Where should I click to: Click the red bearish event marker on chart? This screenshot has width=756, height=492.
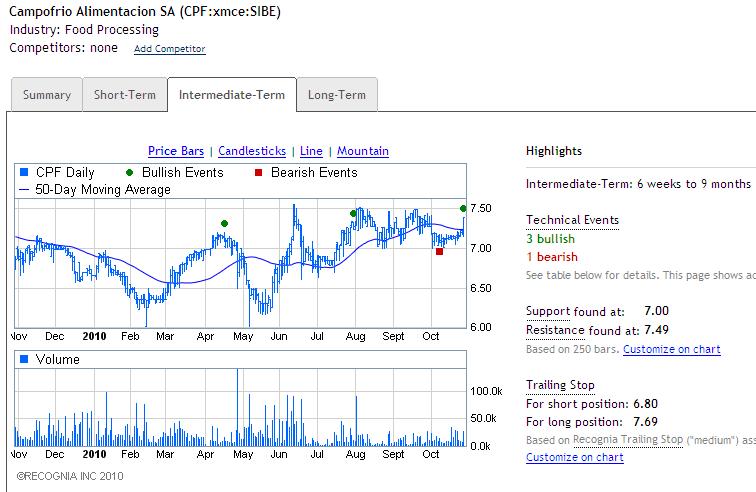(440, 252)
